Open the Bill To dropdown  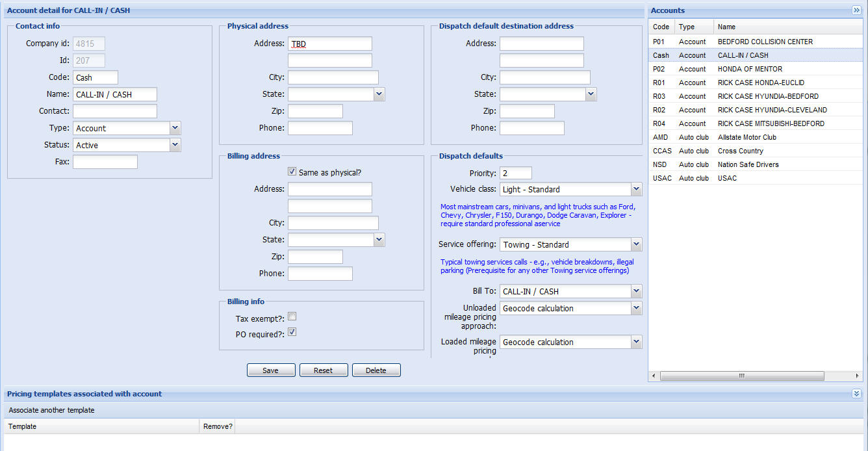click(x=636, y=292)
